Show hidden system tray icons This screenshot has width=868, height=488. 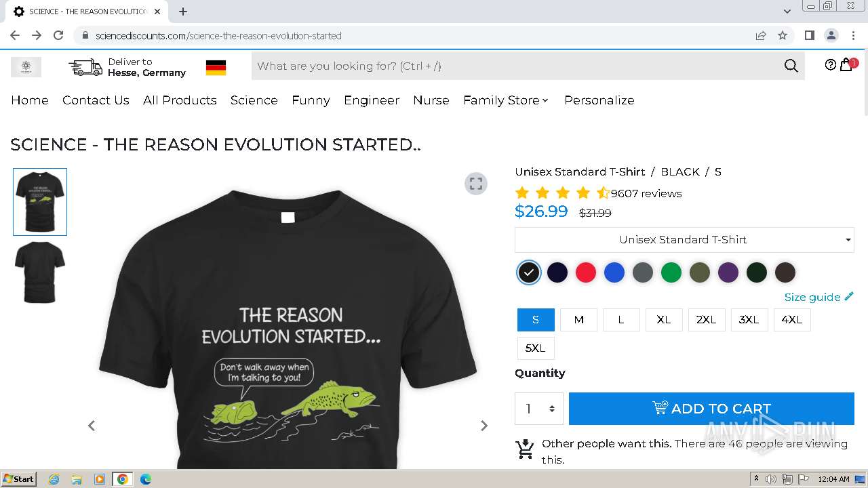point(756,479)
